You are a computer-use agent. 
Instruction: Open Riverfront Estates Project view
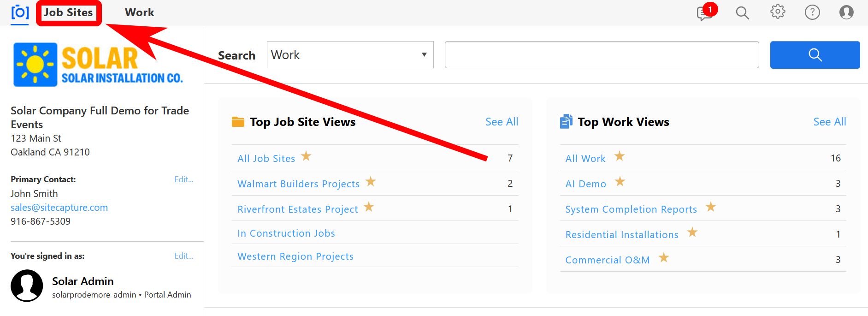click(x=297, y=209)
